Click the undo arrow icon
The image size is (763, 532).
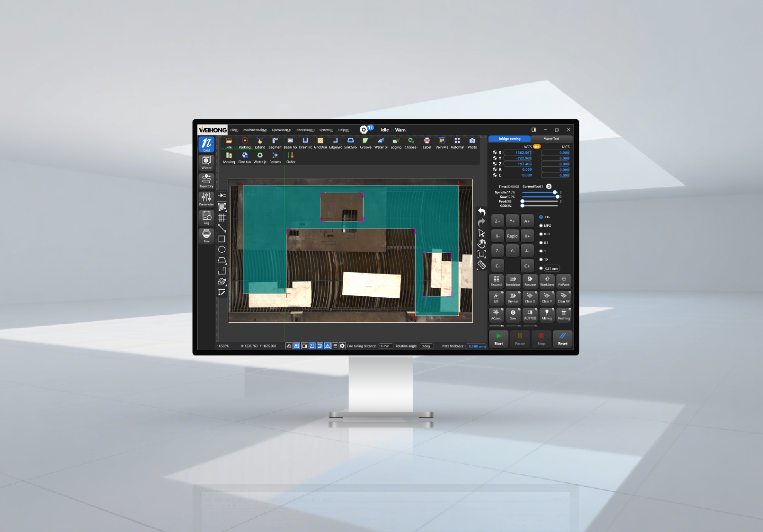coord(481,212)
